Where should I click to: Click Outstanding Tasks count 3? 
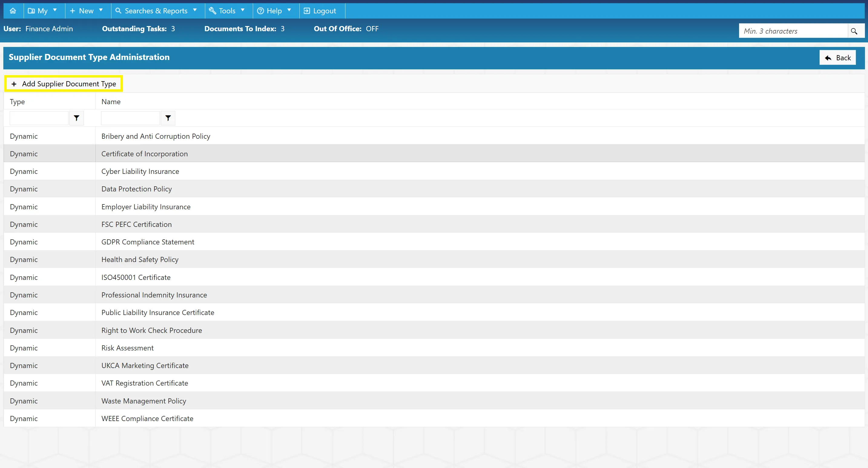click(x=173, y=29)
